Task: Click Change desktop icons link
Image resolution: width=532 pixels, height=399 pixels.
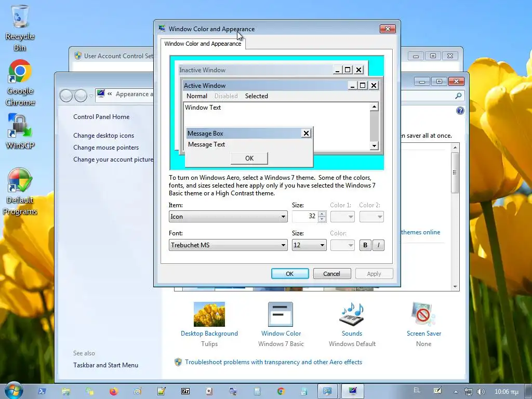Action: click(103, 136)
